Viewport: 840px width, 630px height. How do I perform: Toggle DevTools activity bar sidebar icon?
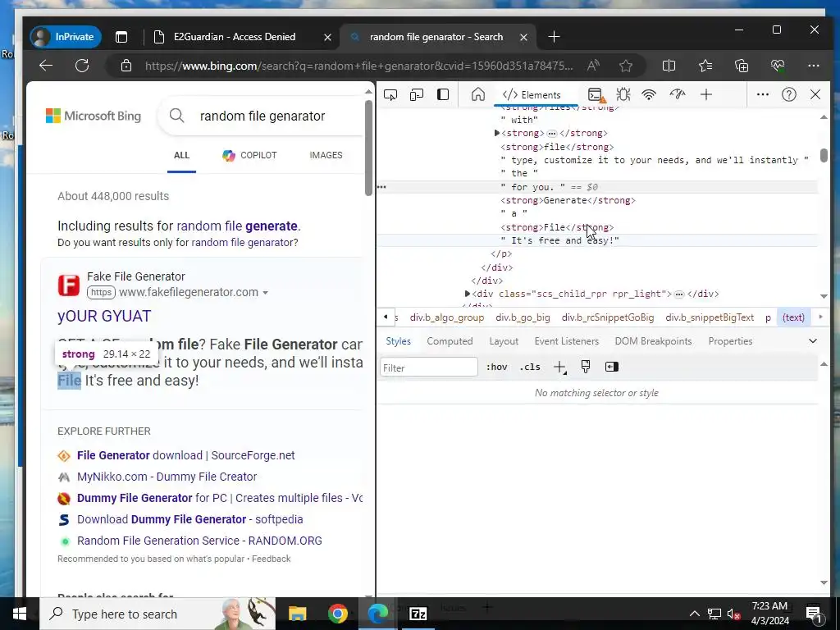[x=443, y=95]
